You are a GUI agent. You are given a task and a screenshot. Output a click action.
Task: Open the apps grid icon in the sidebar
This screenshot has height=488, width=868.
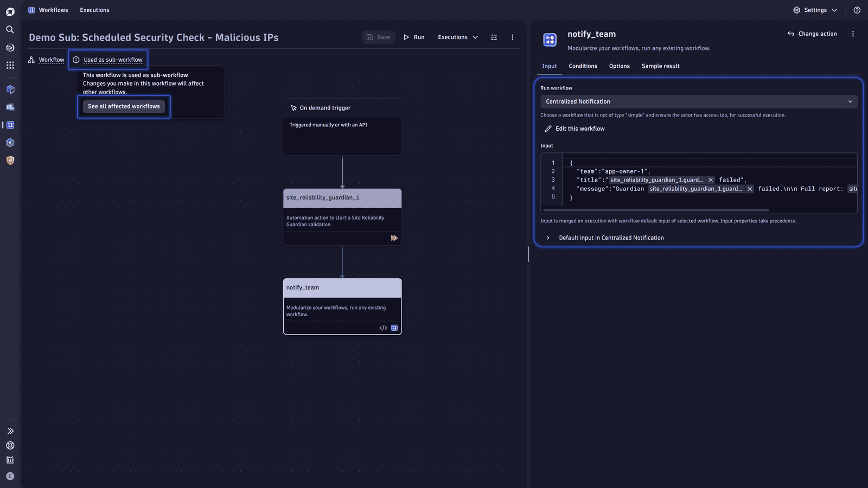coord(10,65)
